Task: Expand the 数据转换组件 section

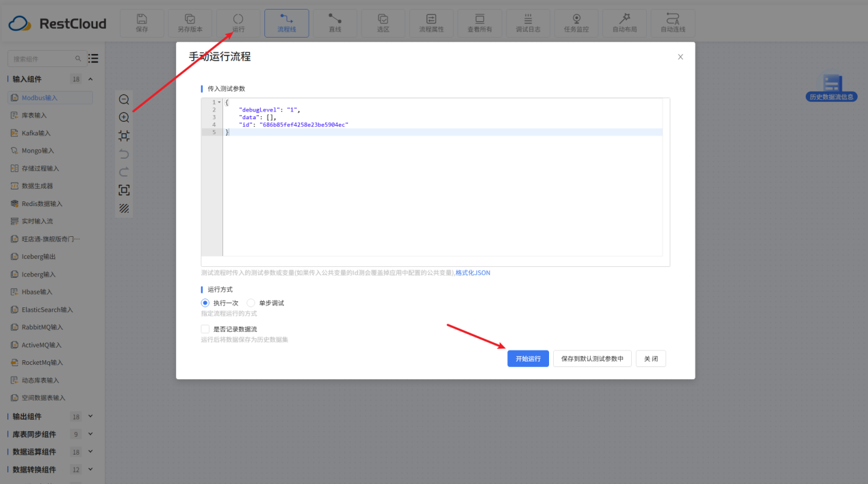Action: pyautogui.click(x=90, y=470)
